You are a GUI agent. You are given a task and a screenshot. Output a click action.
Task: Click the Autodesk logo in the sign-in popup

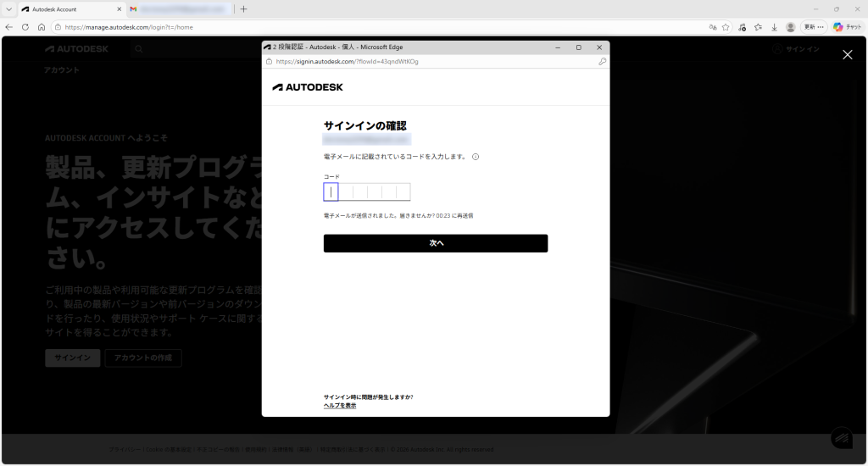coord(308,87)
